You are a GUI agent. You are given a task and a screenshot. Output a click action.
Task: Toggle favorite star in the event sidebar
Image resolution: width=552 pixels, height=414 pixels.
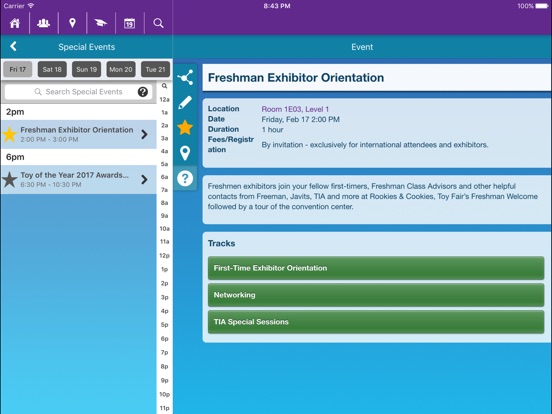[x=185, y=127]
